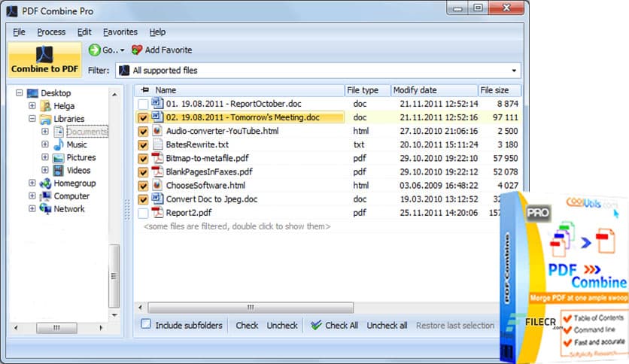Screen dimensions: 629x364
Task: Open the File menu
Action: pos(19,32)
